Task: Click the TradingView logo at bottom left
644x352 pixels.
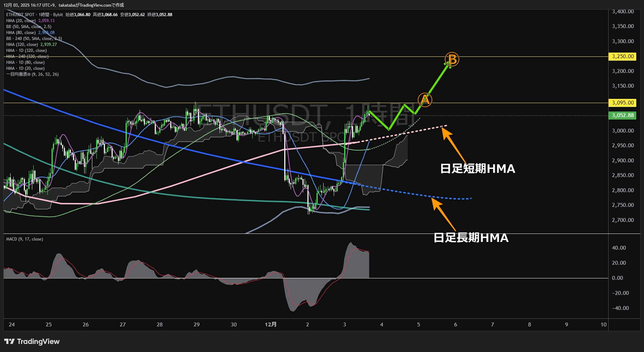Action: pyautogui.click(x=32, y=341)
